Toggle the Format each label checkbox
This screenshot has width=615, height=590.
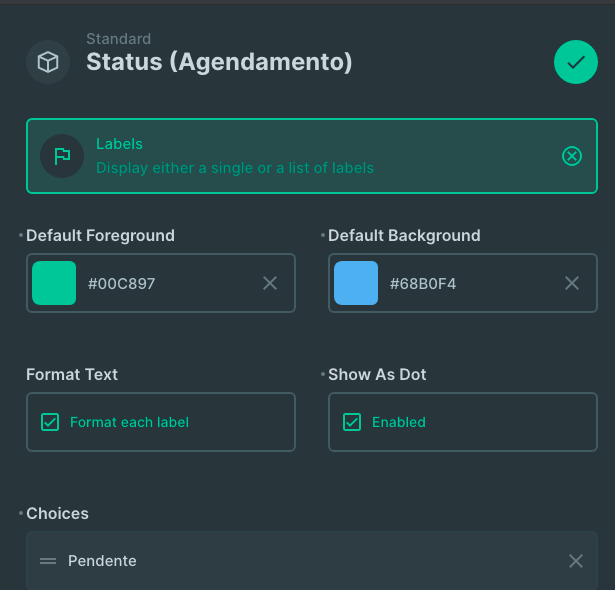50,422
